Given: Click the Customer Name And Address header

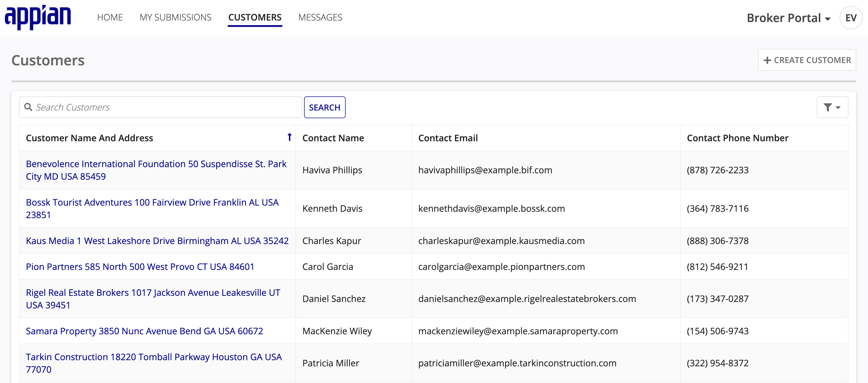Looking at the screenshot, I should coord(89,138).
